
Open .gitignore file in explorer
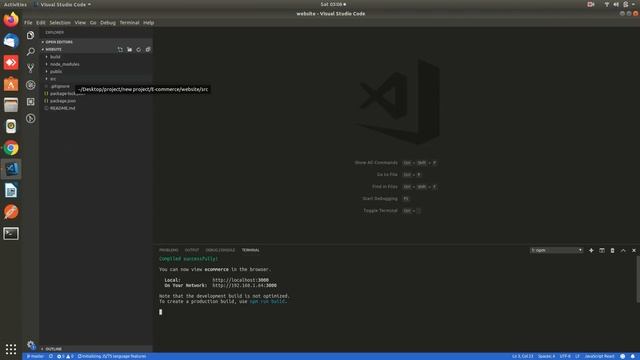coord(60,86)
